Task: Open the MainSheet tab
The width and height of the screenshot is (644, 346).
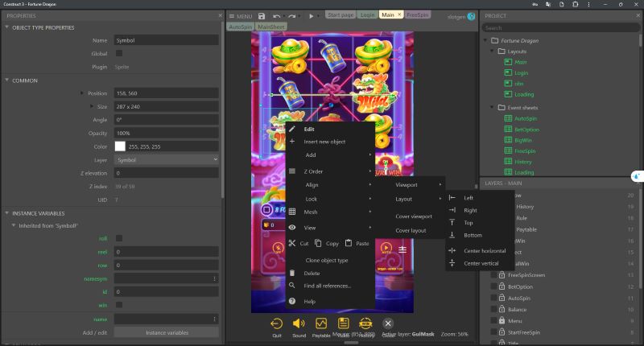Action: pos(271,27)
